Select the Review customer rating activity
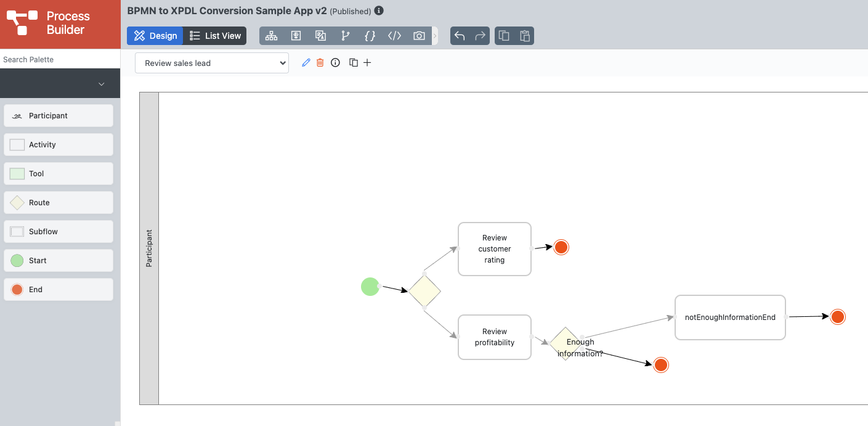The width and height of the screenshot is (868, 426). [x=495, y=249]
